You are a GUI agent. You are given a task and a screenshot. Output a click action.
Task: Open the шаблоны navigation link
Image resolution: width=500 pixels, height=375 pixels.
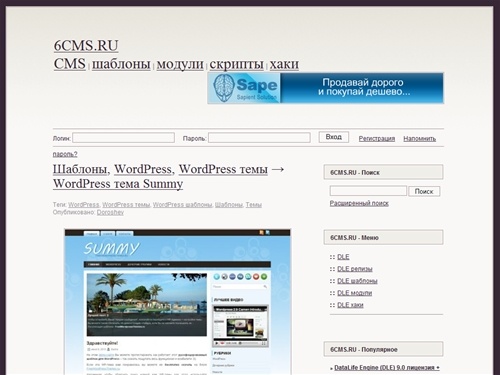coord(121,64)
